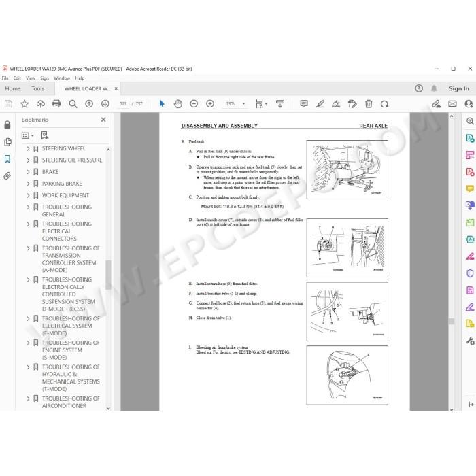476x476 pixels.
Task: Open TROUBLESHOOTING OF AIRCONDITIONER bookmark
Action: click(71, 402)
